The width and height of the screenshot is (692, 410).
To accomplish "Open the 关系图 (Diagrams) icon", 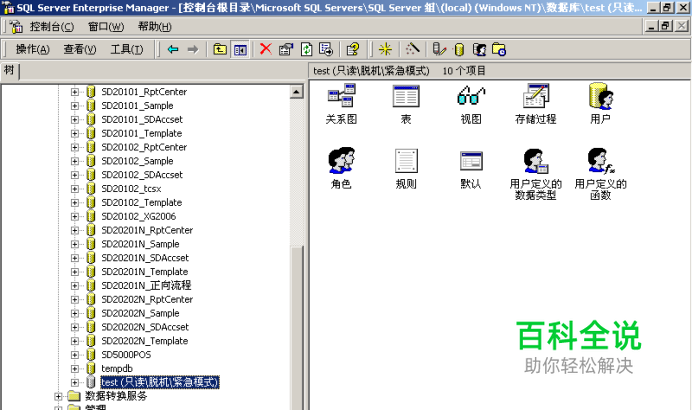I will (x=341, y=96).
